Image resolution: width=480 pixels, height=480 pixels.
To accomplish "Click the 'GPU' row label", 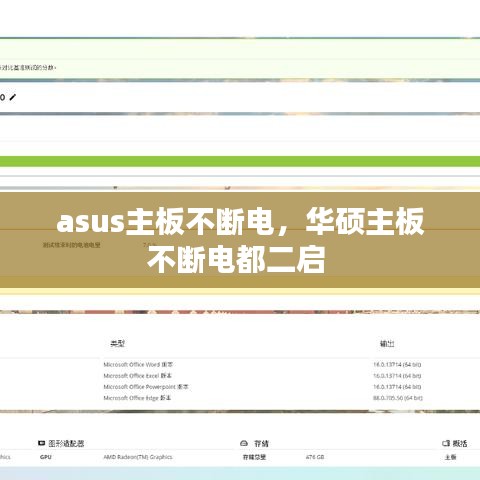I will point(46,457).
